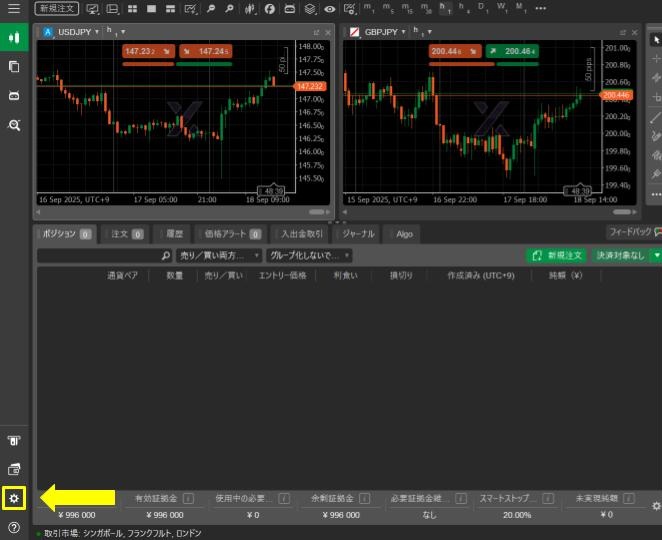Image resolution: width=662 pixels, height=540 pixels.
Task: Open the Copy section in left sidebar
Action: (x=14, y=66)
